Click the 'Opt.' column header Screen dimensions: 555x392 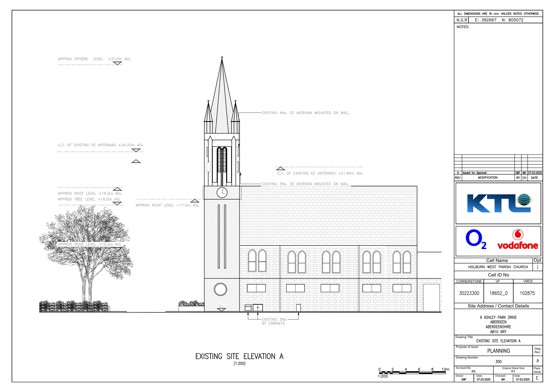point(538,260)
